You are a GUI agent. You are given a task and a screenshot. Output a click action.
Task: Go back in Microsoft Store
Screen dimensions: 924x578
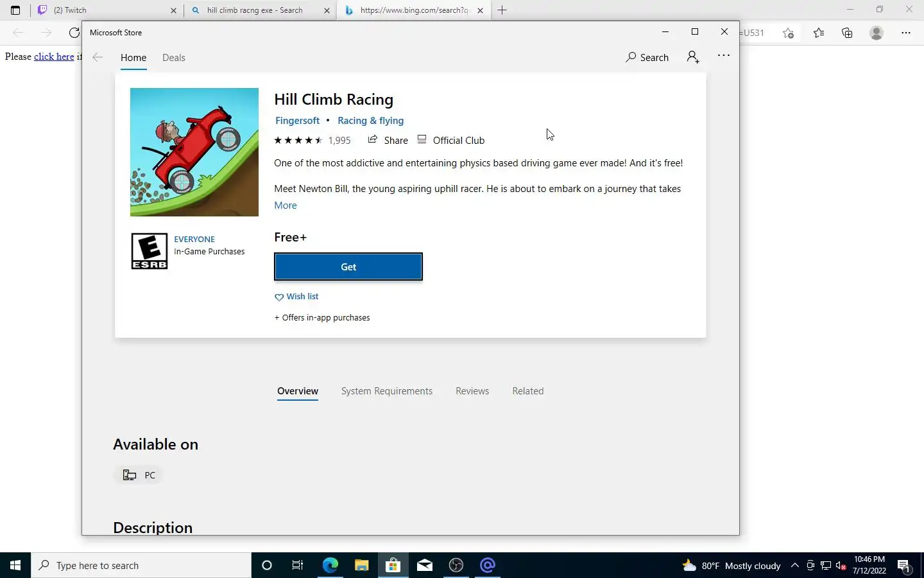pyautogui.click(x=98, y=57)
